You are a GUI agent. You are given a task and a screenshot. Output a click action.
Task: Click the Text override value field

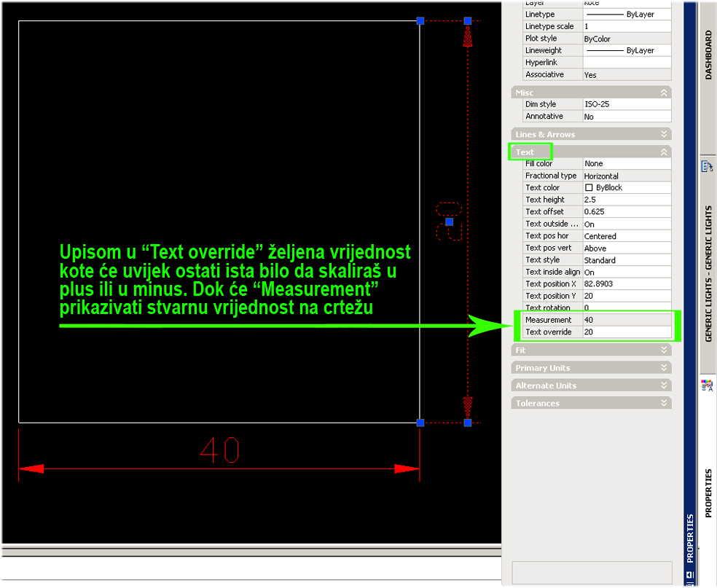click(x=627, y=332)
